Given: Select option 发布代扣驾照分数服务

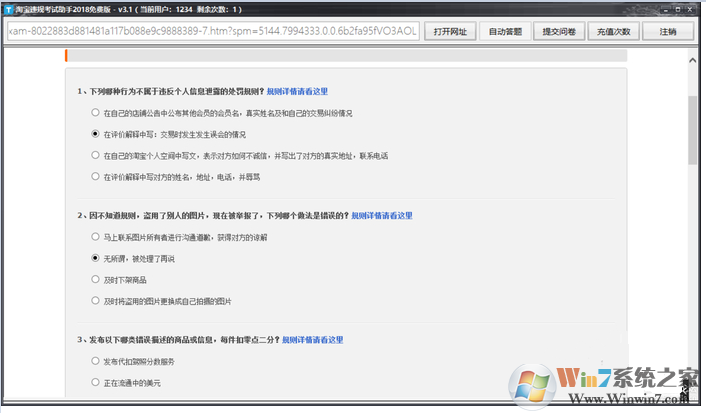Looking at the screenshot, I should [95, 361].
